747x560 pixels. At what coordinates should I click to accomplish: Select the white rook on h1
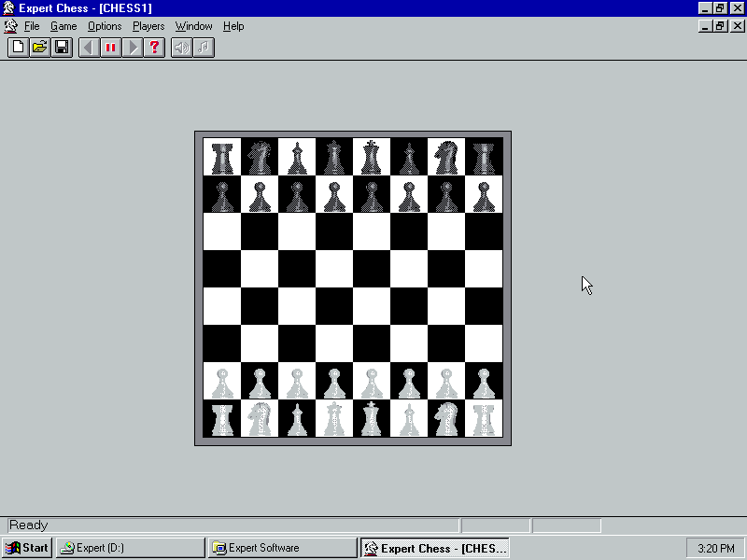pyautogui.click(x=484, y=418)
